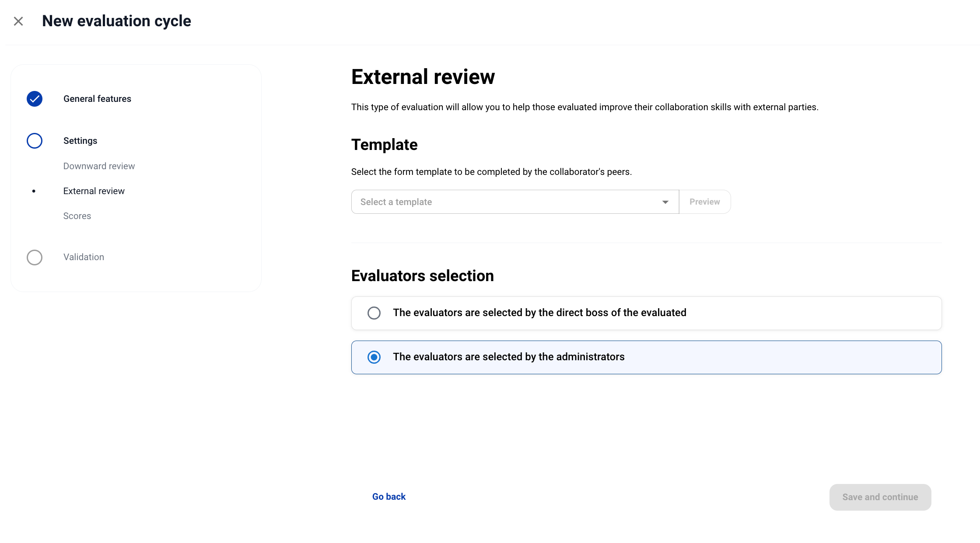Screen dimensions: 980x543
Task: Click the Validation step label
Action: 84,257
